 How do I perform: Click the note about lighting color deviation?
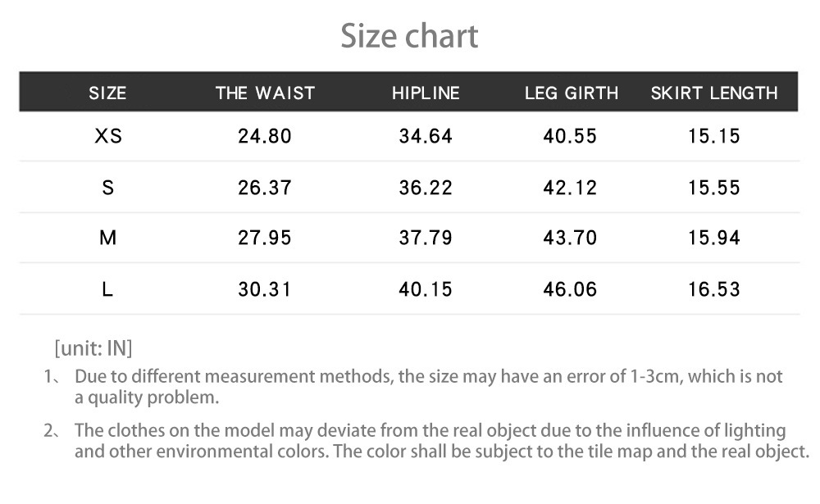click(x=440, y=441)
